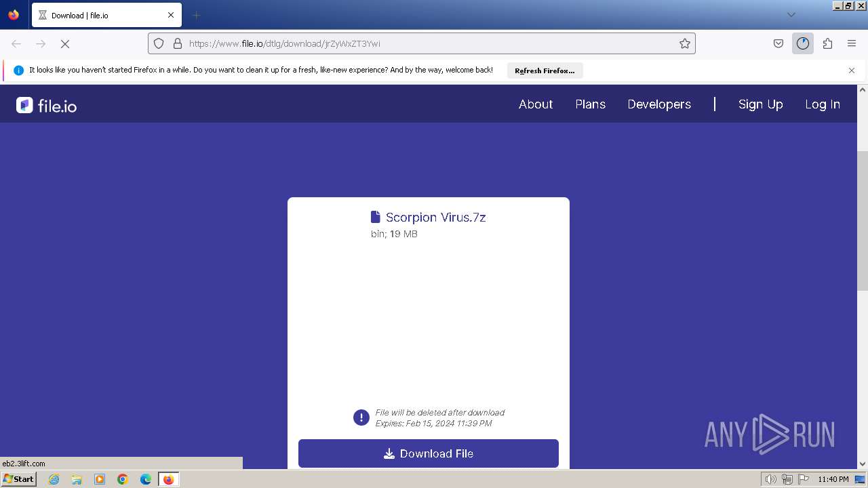
Task: Click 'File will be deleted after download' text
Action: click(x=440, y=412)
